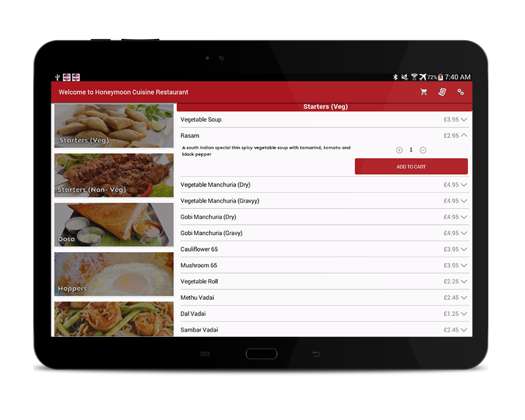Viewport: 525px width, 420px height.
Task: Tap the Wi-Fi icon in the status bar
Action: point(413,77)
